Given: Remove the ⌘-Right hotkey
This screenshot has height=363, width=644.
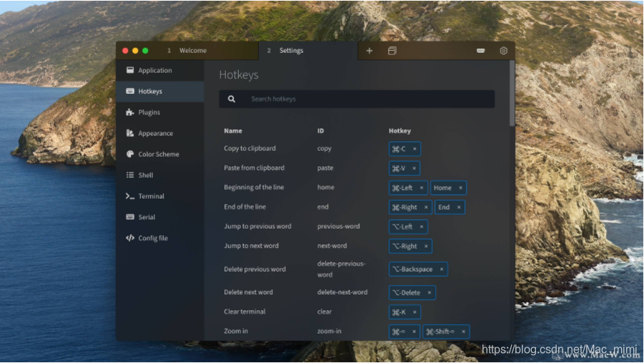Looking at the screenshot, I should tap(426, 207).
